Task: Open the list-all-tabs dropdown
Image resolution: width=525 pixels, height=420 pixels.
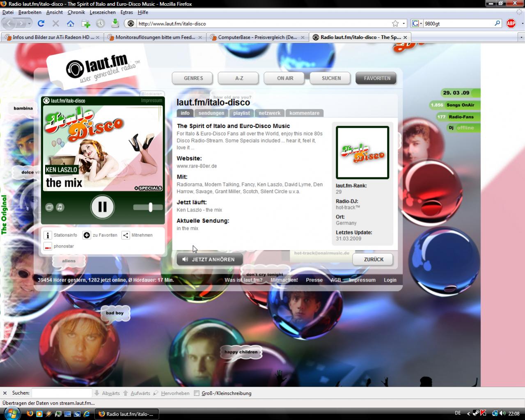Action: [x=521, y=37]
